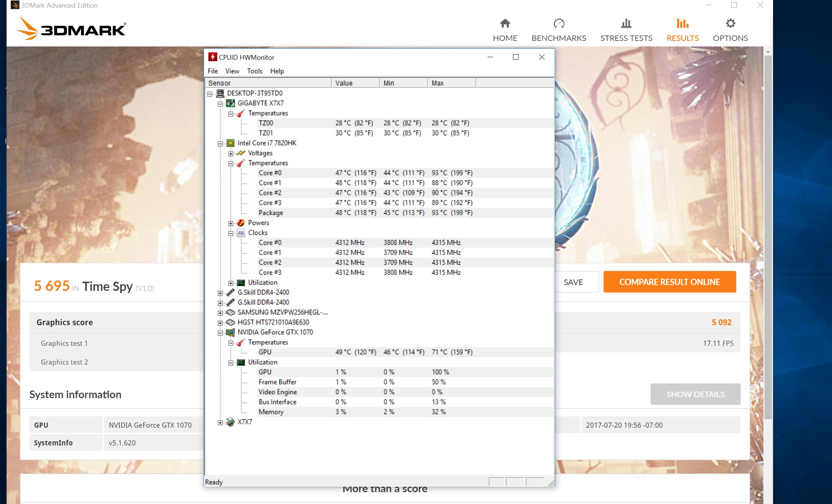Viewport: 832px width, 504px height.
Task: Switch to the STRESS TESTS tab label
Action: [626, 38]
